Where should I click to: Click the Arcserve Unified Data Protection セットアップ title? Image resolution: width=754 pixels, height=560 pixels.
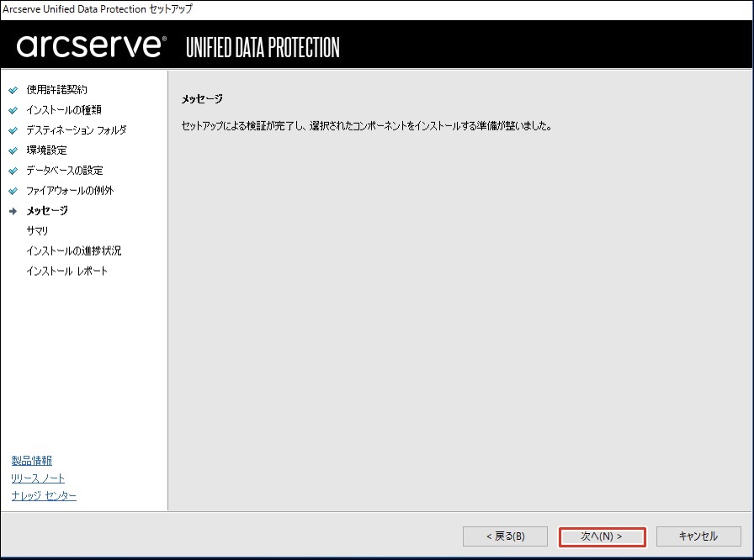click(x=98, y=8)
